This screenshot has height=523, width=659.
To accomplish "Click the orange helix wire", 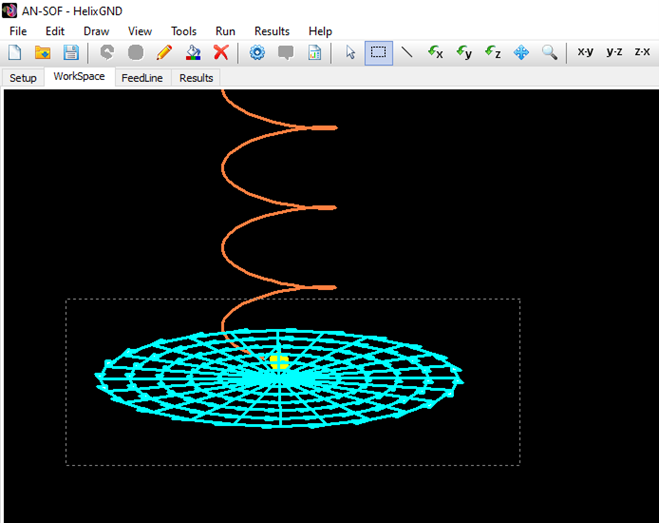I will 223,168.
